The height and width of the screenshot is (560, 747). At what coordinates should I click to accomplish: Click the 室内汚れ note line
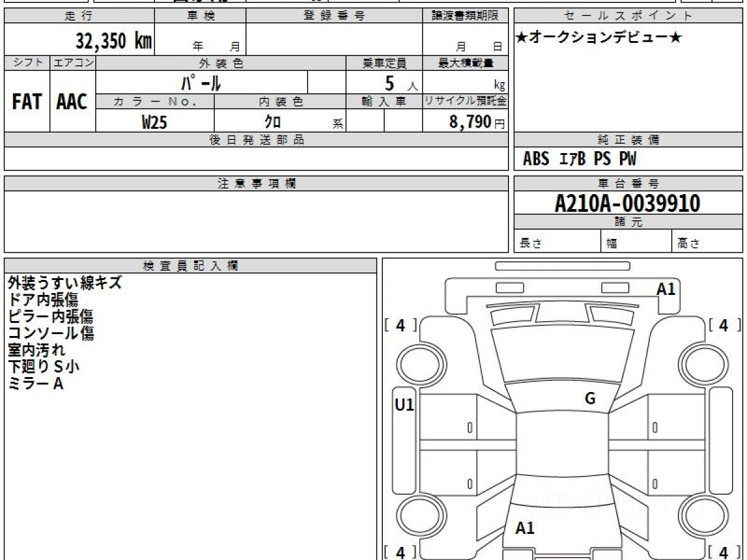coord(36,350)
